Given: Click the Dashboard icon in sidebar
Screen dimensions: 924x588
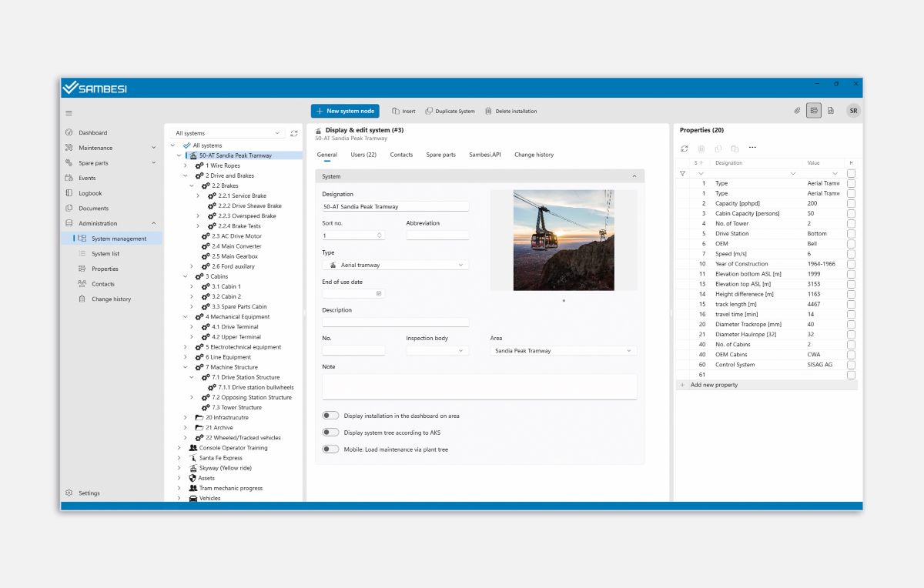Looking at the screenshot, I should (69, 132).
